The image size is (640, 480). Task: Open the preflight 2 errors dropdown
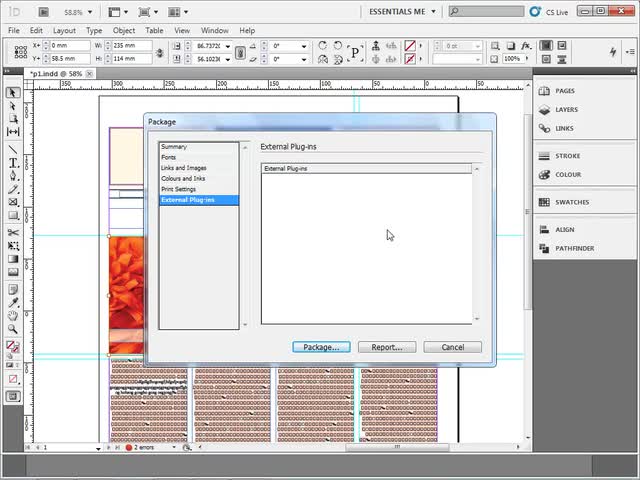[x=174, y=447]
